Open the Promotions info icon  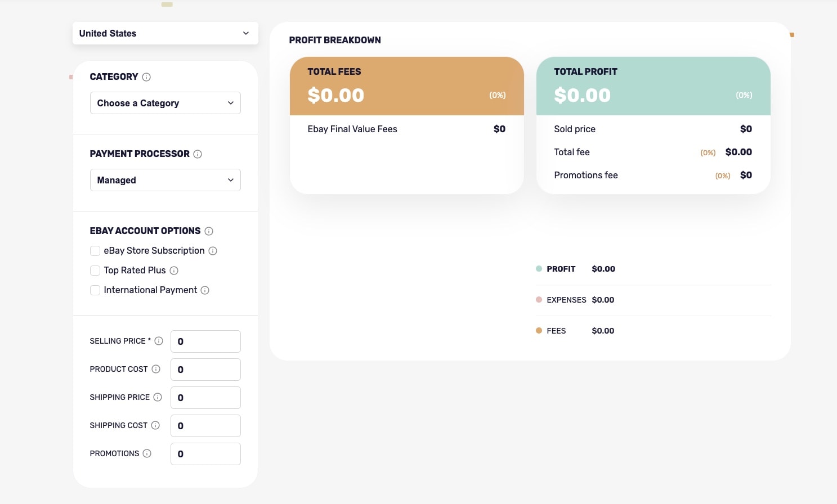(147, 453)
